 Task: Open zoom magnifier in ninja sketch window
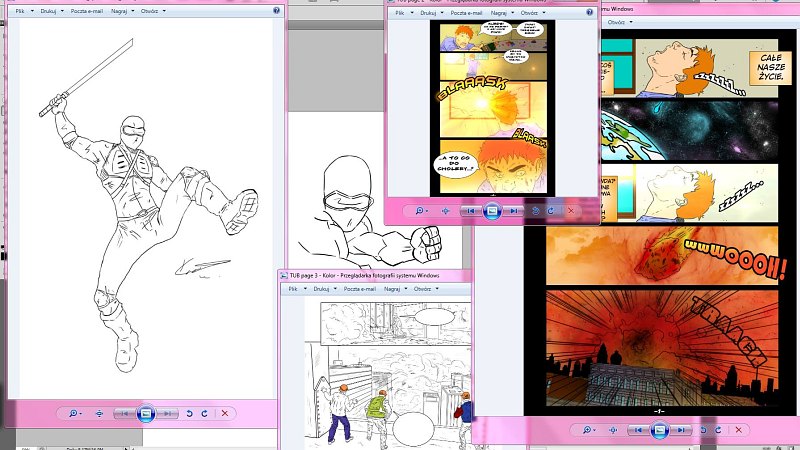click(x=73, y=413)
